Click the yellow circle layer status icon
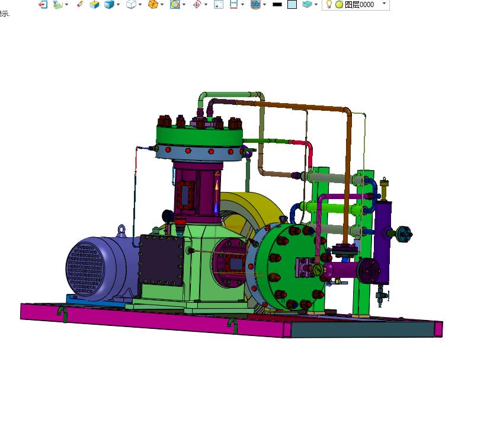 pyautogui.click(x=339, y=5)
